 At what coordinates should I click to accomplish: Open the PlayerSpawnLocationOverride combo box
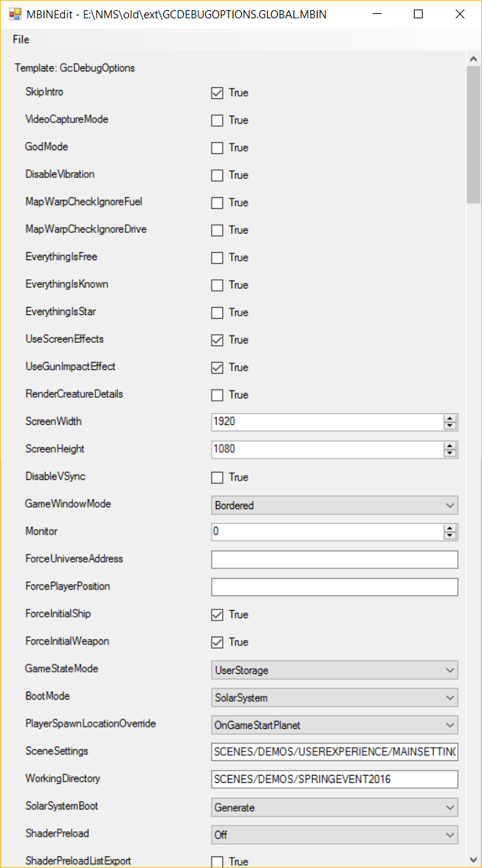pyautogui.click(x=335, y=724)
